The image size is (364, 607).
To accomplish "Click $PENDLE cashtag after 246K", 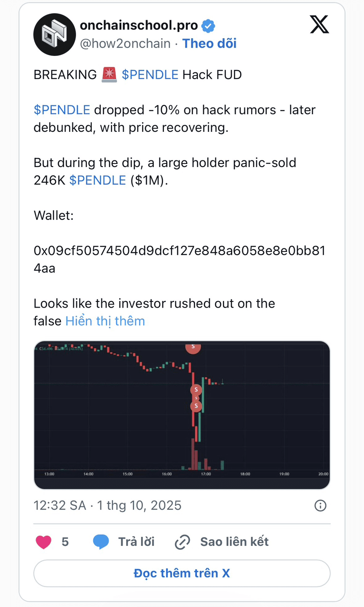I will pyautogui.click(x=98, y=180).
